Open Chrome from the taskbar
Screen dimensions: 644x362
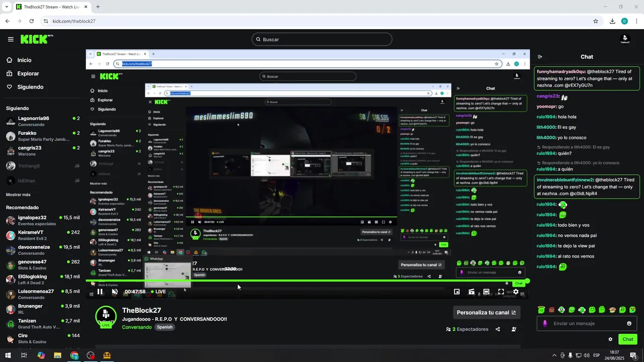tap(74, 355)
